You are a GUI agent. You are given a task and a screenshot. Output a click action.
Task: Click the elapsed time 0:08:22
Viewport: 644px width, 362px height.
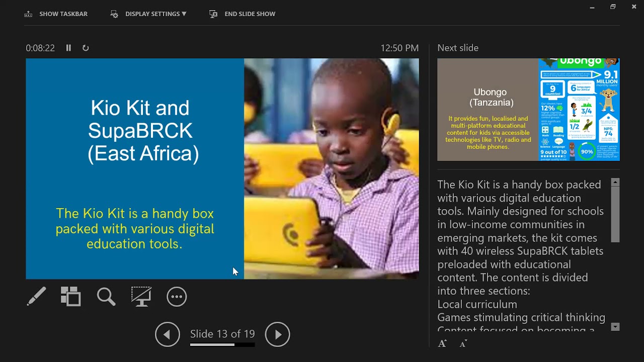pos(40,48)
